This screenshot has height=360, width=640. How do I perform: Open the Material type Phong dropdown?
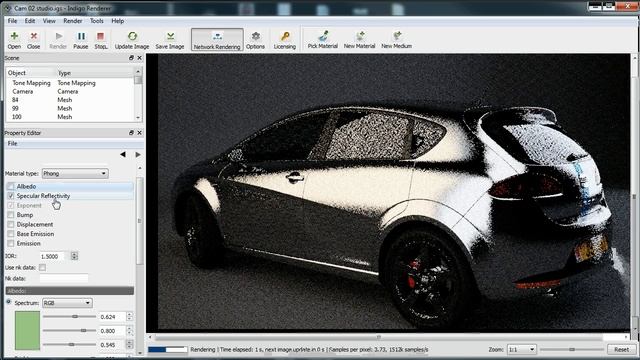75,173
